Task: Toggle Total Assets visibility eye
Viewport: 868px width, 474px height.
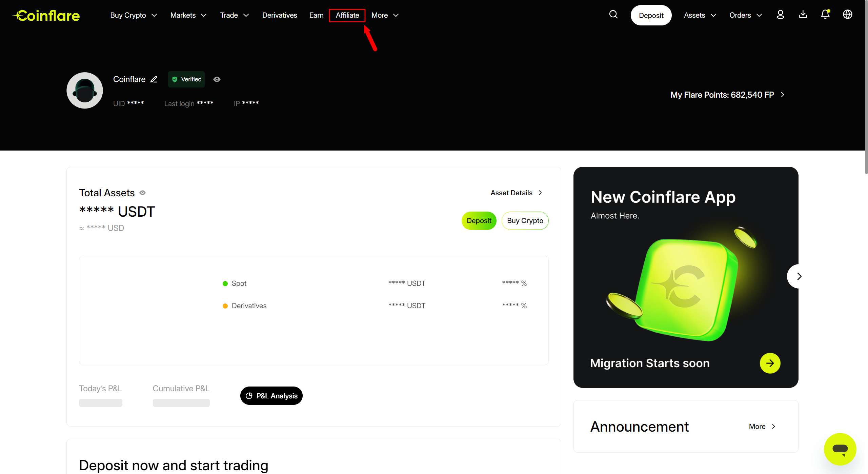Action: (143, 193)
